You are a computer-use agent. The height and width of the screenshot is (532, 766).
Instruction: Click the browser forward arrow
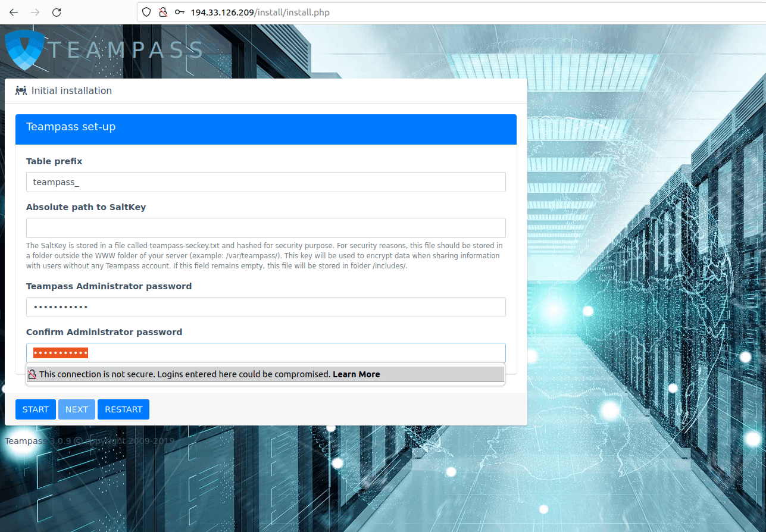pyautogui.click(x=35, y=12)
